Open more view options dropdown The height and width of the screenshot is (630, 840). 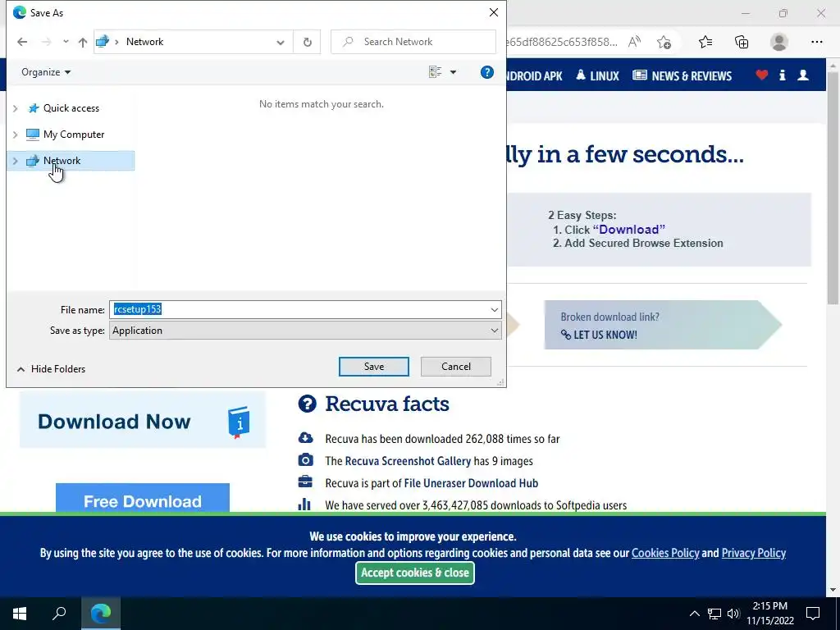[453, 72]
